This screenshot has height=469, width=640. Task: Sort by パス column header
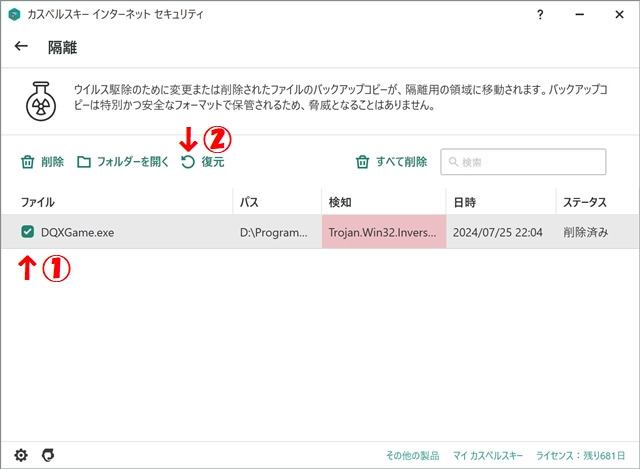pyautogui.click(x=250, y=202)
